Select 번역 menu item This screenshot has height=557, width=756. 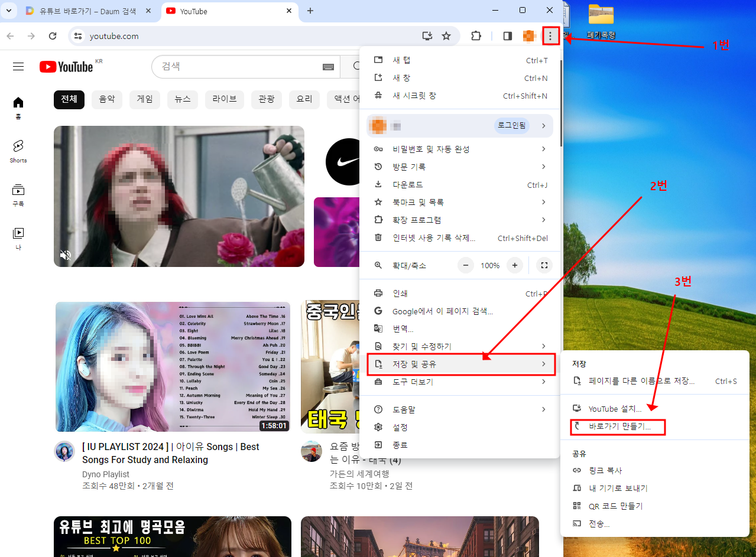pyautogui.click(x=460, y=329)
